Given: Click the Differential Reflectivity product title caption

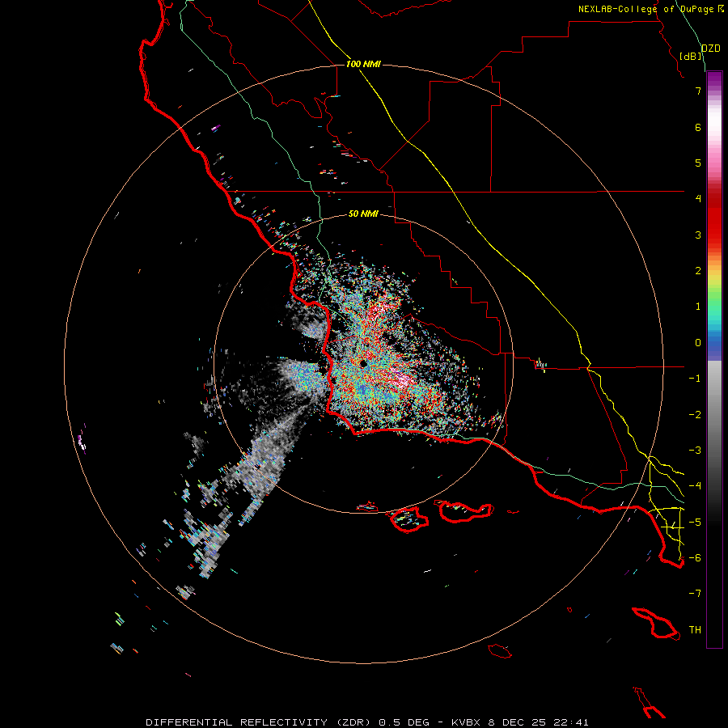Looking at the screenshot, I should pos(367,722).
